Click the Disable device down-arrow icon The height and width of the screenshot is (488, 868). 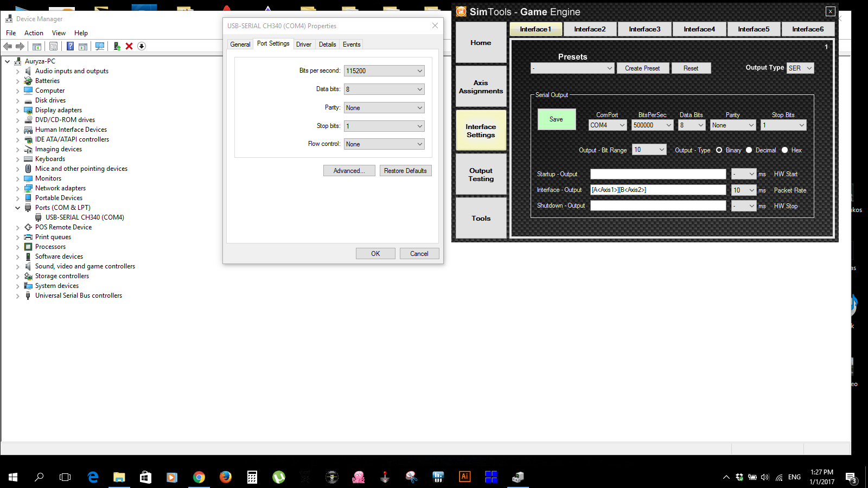click(x=142, y=46)
